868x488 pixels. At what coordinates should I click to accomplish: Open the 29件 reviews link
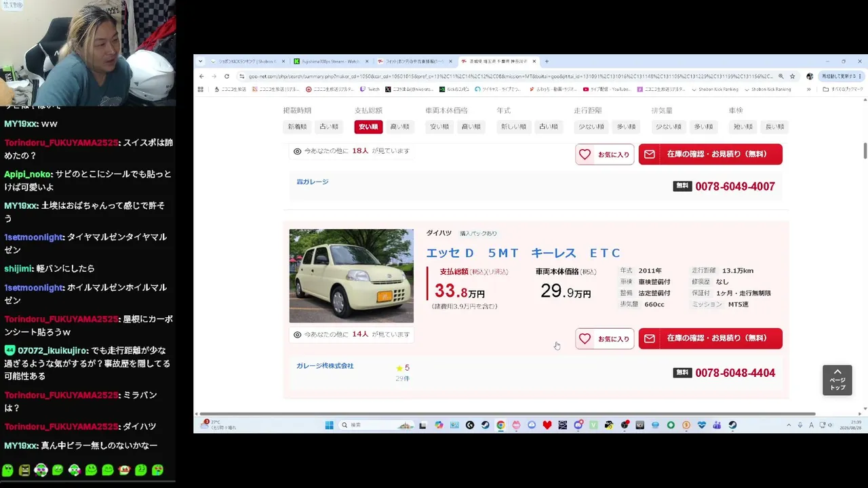[x=403, y=378]
